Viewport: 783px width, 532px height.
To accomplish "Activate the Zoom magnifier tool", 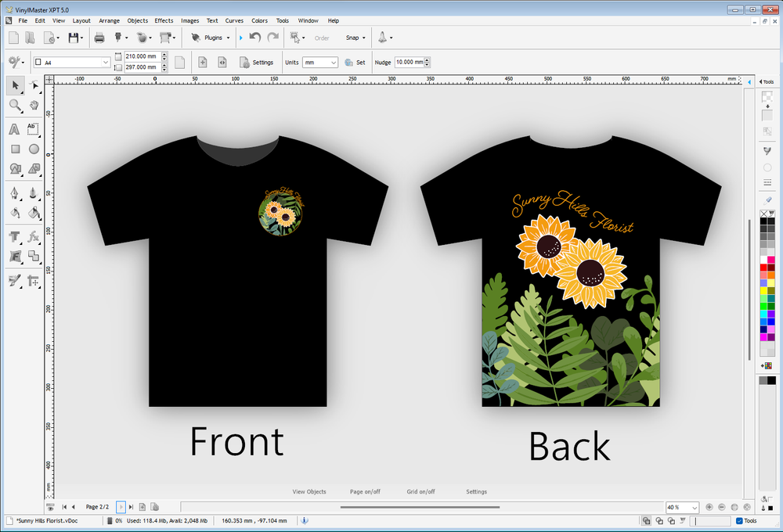I will (x=15, y=105).
